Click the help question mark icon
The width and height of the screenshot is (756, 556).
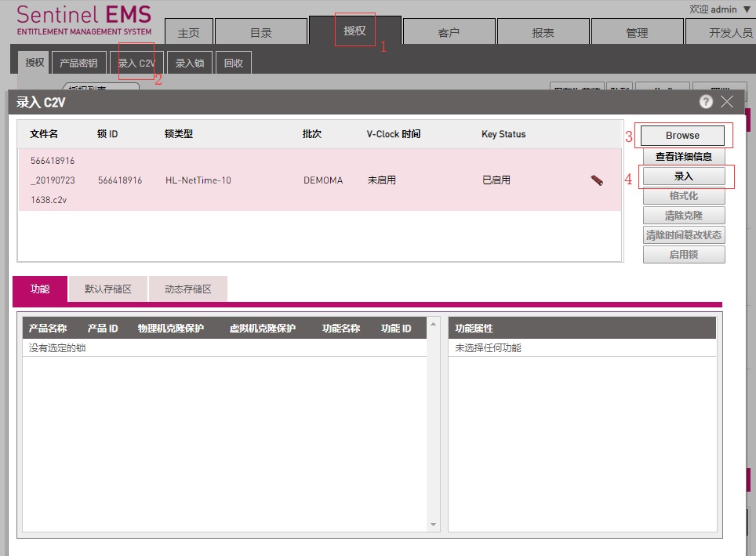(x=706, y=102)
